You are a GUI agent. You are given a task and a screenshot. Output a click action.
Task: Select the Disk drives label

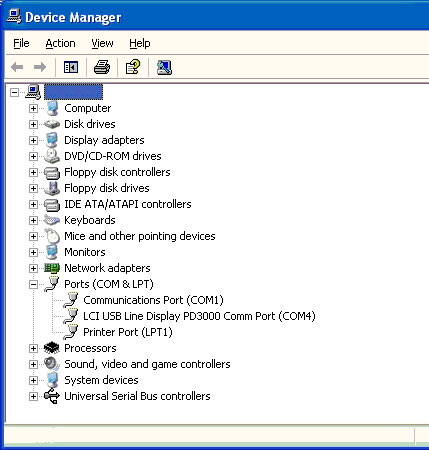coord(90,124)
